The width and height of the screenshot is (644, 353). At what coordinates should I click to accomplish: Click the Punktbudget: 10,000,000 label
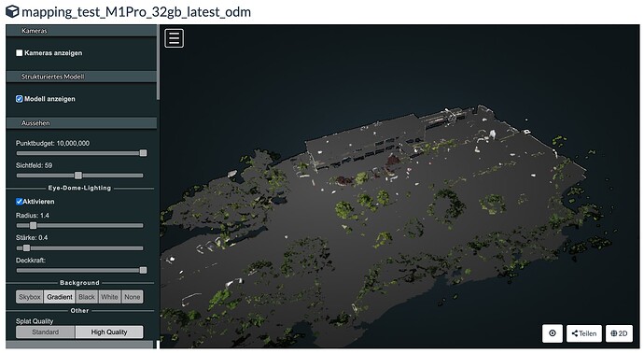pyautogui.click(x=52, y=144)
